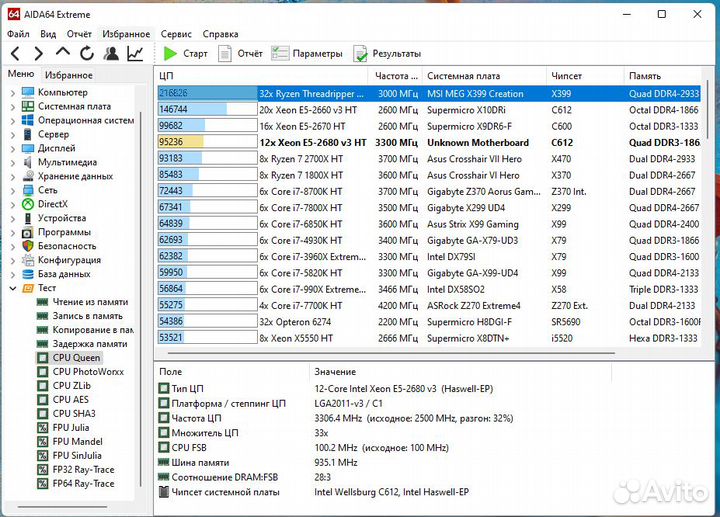Select the Компьютер monitor icon in the tree
Screen dimensions: 720x517
(28, 92)
